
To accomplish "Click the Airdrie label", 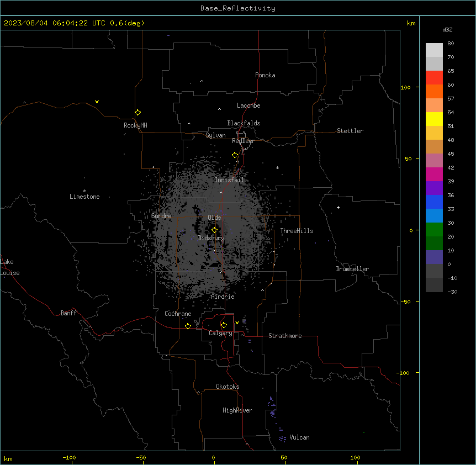I will [x=223, y=297].
